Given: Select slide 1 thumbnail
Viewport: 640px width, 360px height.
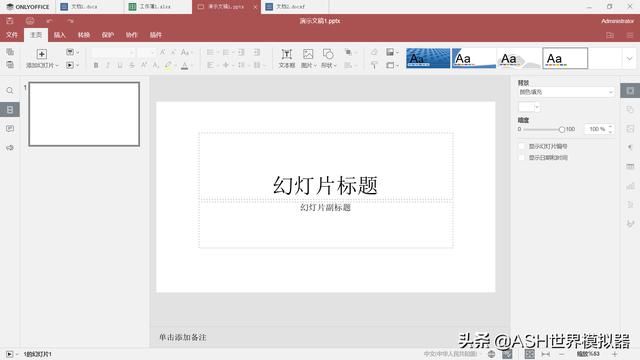Looking at the screenshot, I should pyautogui.click(x=84, y=114).
